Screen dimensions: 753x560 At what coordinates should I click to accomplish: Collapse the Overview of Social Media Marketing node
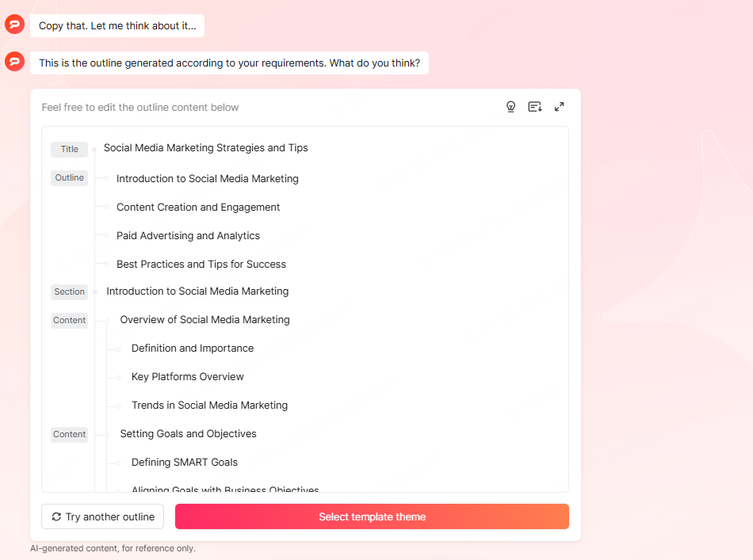pos(109,320)
